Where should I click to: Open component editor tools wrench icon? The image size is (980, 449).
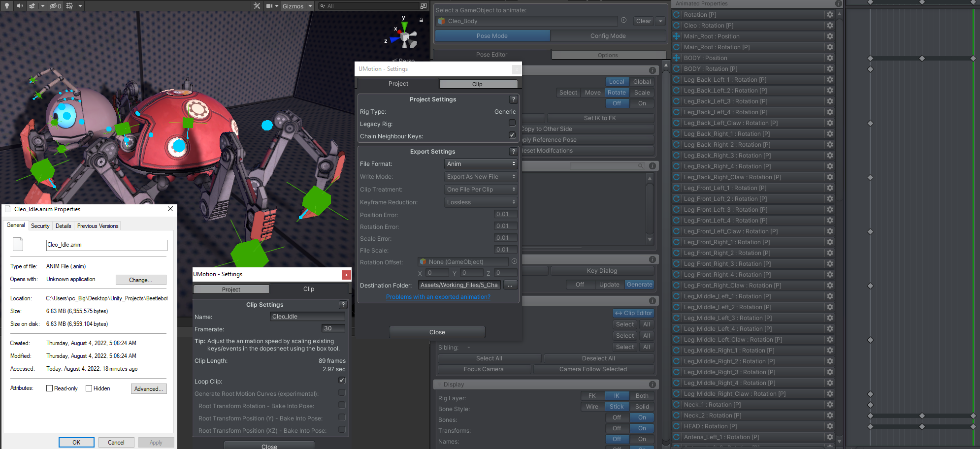click(257, 6)
